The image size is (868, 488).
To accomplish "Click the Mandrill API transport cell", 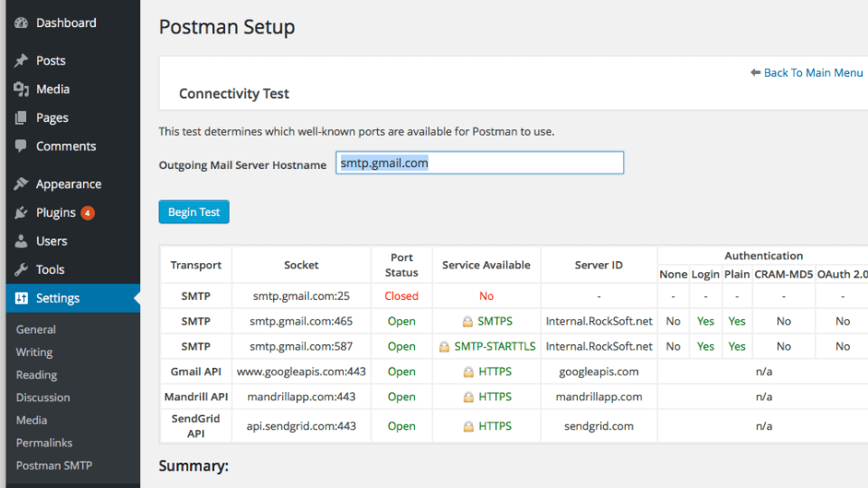I will pyautogui.click(x=196, y=397).
